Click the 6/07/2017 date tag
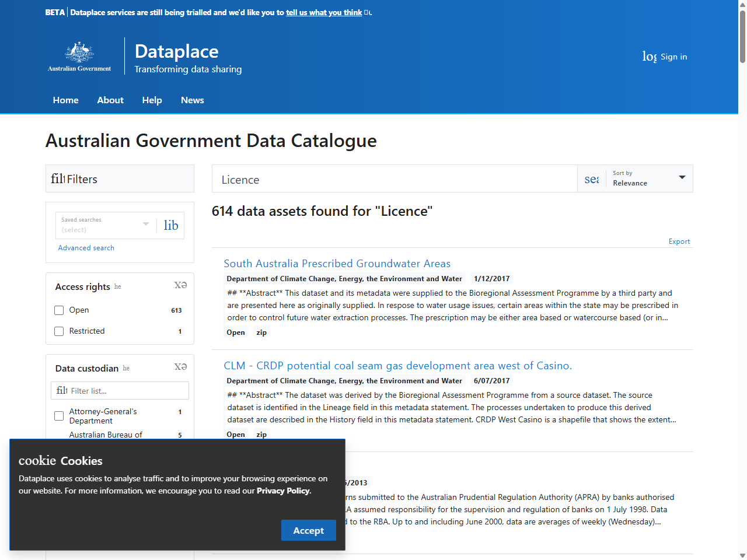 pyautogui.click(x=492, y=381)
